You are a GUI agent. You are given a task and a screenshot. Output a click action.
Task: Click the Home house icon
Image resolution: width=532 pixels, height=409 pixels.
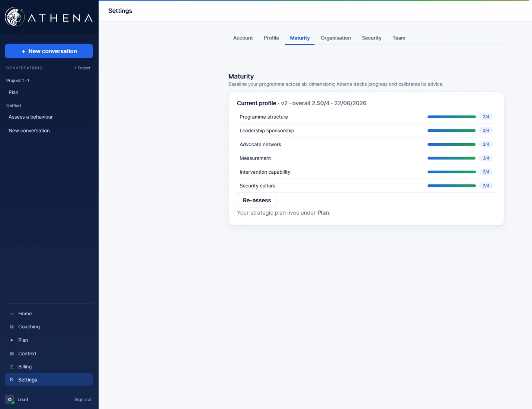point(12,314)
